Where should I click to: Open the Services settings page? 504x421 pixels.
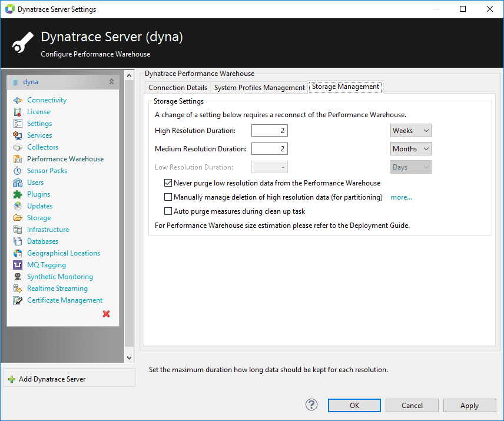(x=39, y=135)
